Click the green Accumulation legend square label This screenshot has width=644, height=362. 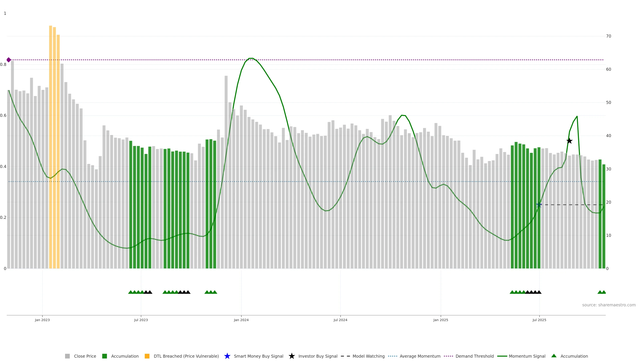pos(125,356)
